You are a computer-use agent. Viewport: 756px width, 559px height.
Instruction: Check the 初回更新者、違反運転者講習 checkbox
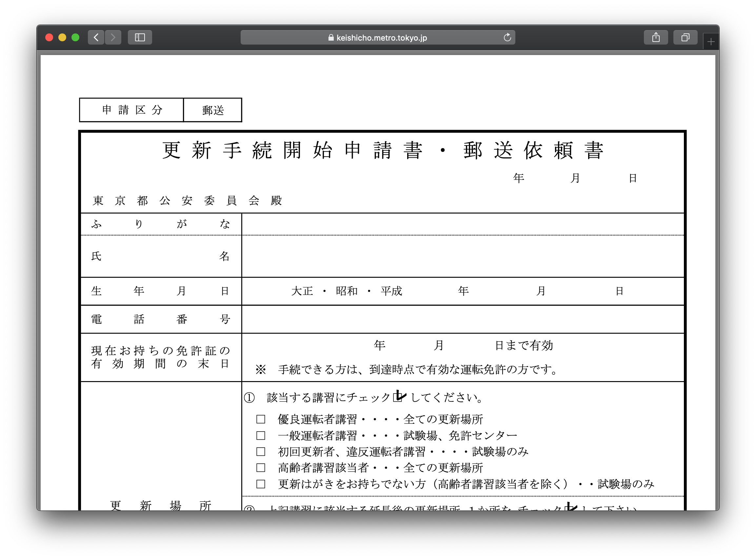coord(261,452)
